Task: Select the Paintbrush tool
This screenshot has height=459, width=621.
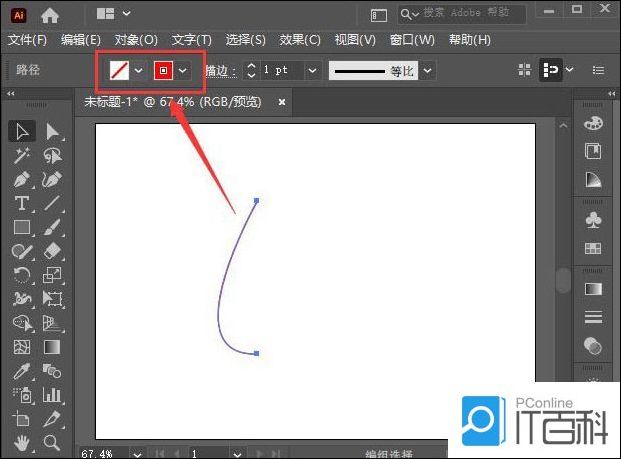Action: (x=52, y=227)
